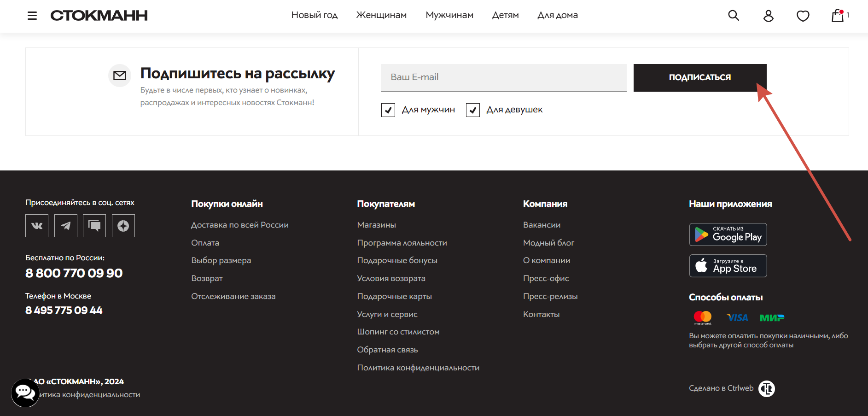Open the chat bubbles social icon
This screenshot has width=868, height=416.
pos(94,226)
